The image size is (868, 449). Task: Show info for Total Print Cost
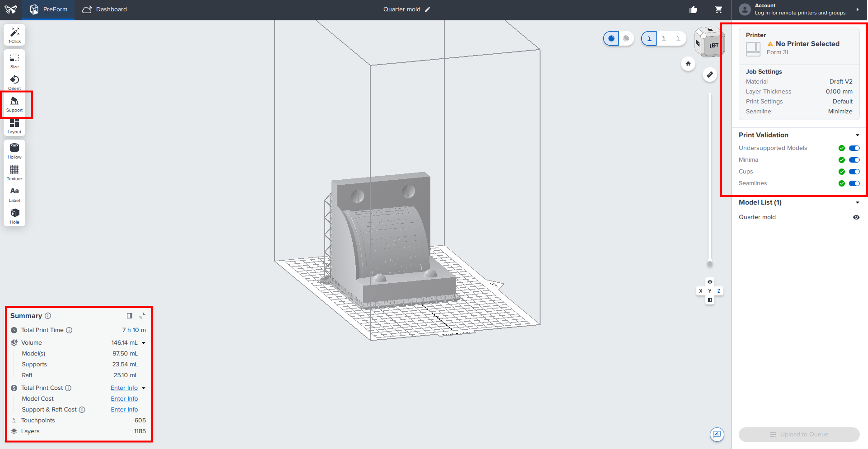tap(68, 388)
